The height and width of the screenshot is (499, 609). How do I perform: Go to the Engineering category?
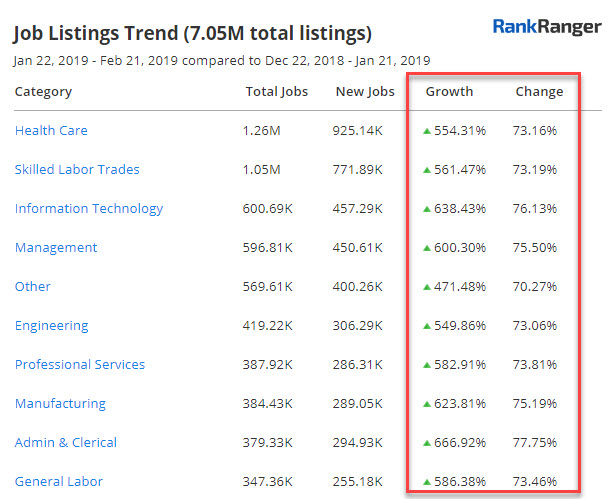(x=51, y=326)
